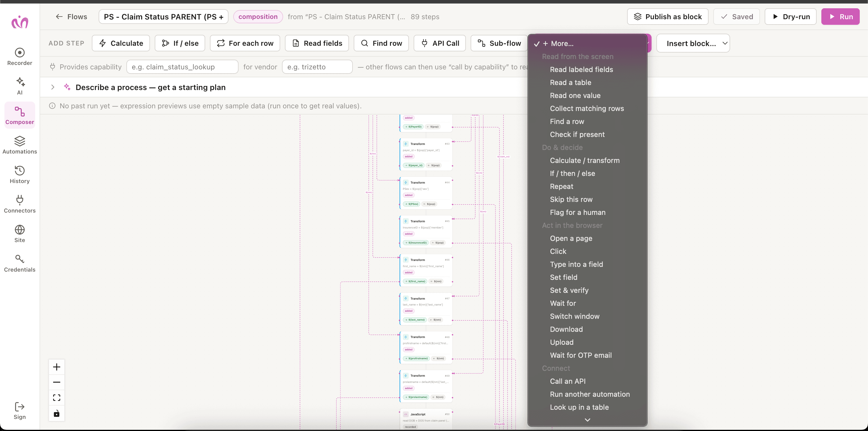Click Publish as block button
Image resolution: width=868 pixels, height=431 pixels.
[x=668, y=17]
